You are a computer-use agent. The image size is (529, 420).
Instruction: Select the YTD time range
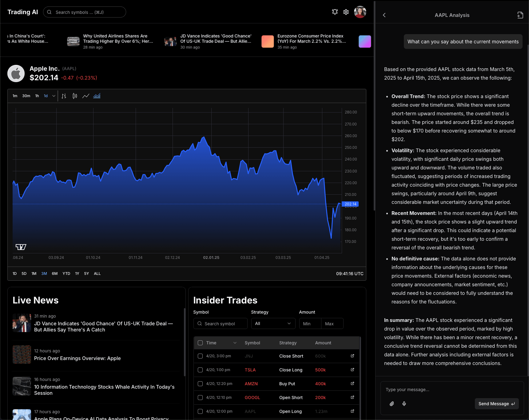[x=66, y=274]
